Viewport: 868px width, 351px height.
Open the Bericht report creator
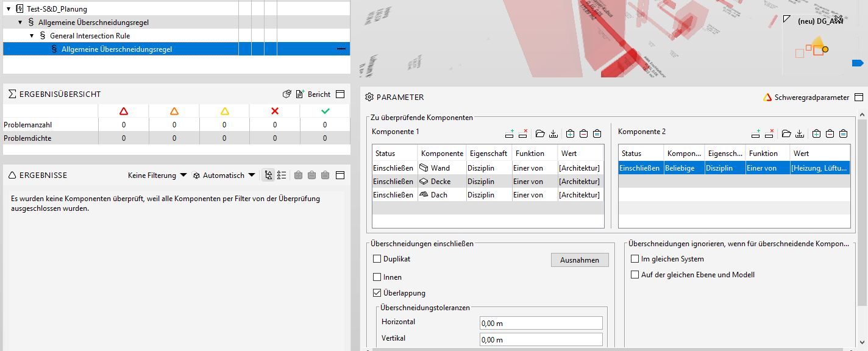tap(313, 94)
